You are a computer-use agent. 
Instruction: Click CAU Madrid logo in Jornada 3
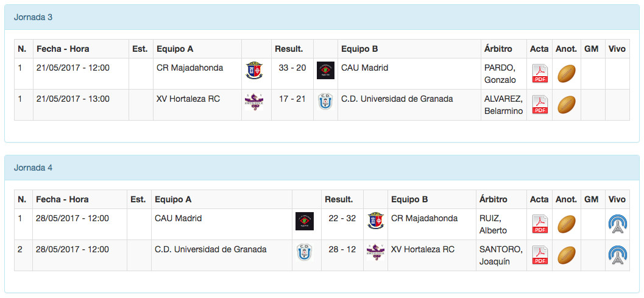pos(326,71)
